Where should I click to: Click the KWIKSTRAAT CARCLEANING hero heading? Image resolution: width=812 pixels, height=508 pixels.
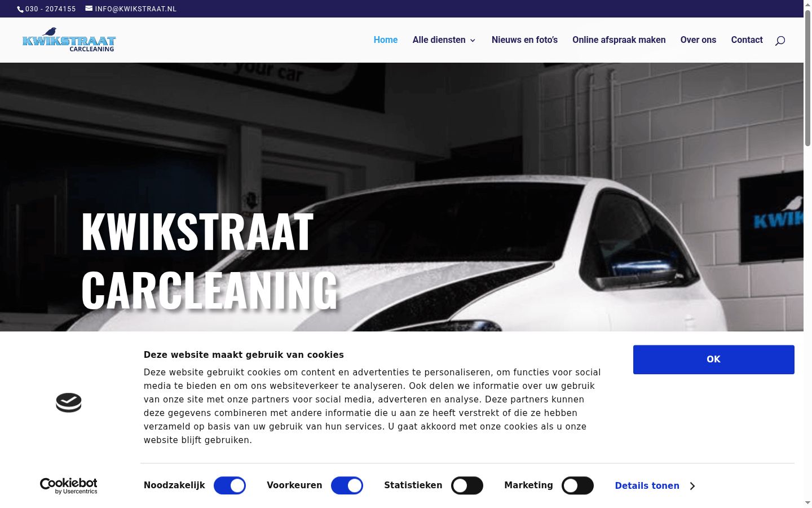(210, 260)
